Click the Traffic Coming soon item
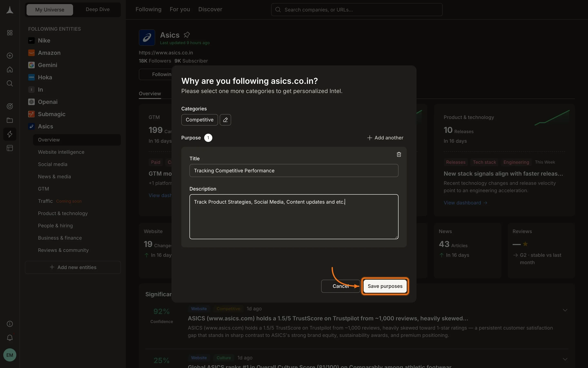The image size is (588, 368). coord(60,201)
